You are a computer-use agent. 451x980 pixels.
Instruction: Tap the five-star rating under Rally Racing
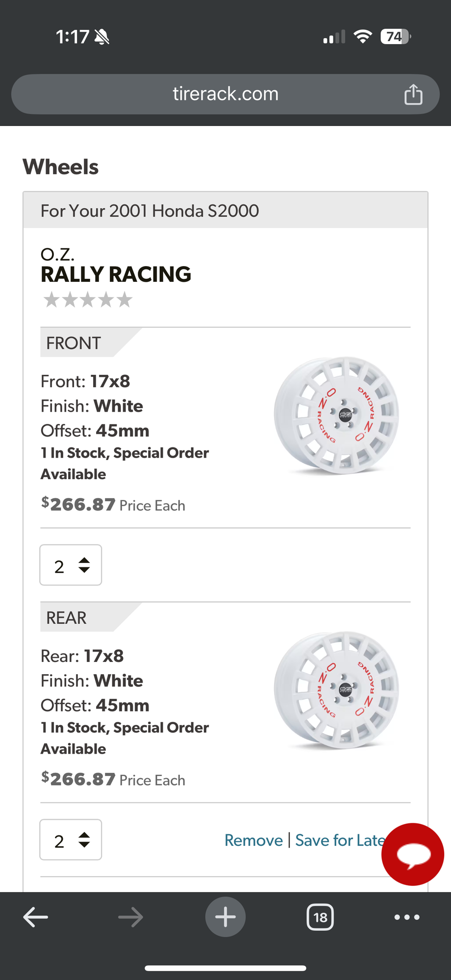[88, 299]
